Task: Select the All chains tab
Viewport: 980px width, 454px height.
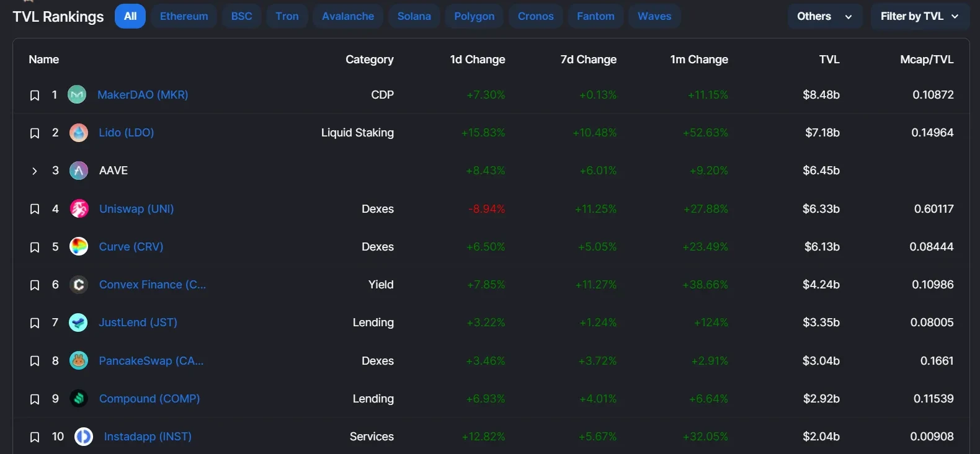Action: pyautogui.click(x=130, y=16)
